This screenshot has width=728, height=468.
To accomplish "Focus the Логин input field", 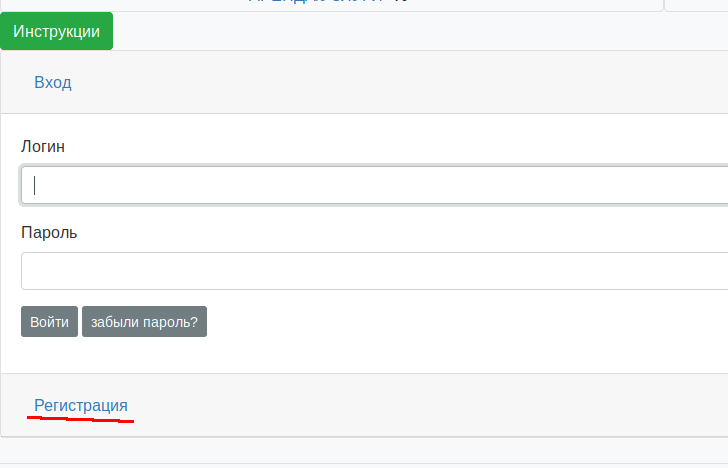I will tap(374, 185).
